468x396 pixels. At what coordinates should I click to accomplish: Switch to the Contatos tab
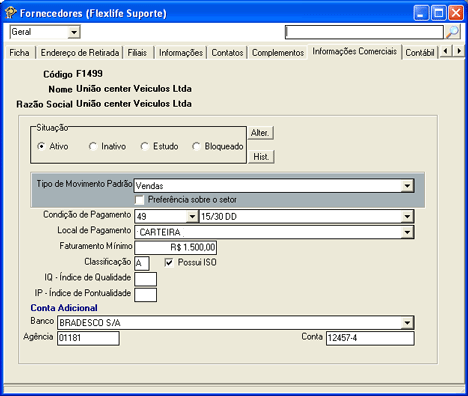click(227, 53)
